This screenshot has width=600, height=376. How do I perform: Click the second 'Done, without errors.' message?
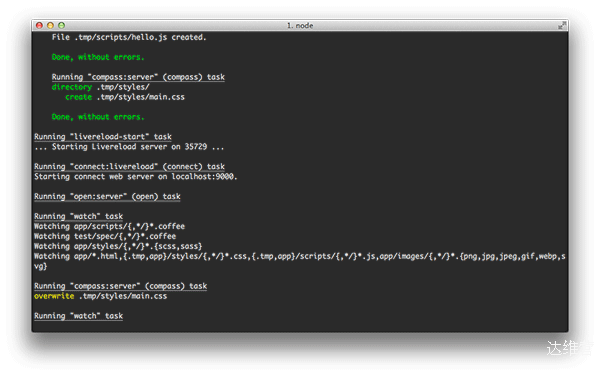tap(98, 117)
